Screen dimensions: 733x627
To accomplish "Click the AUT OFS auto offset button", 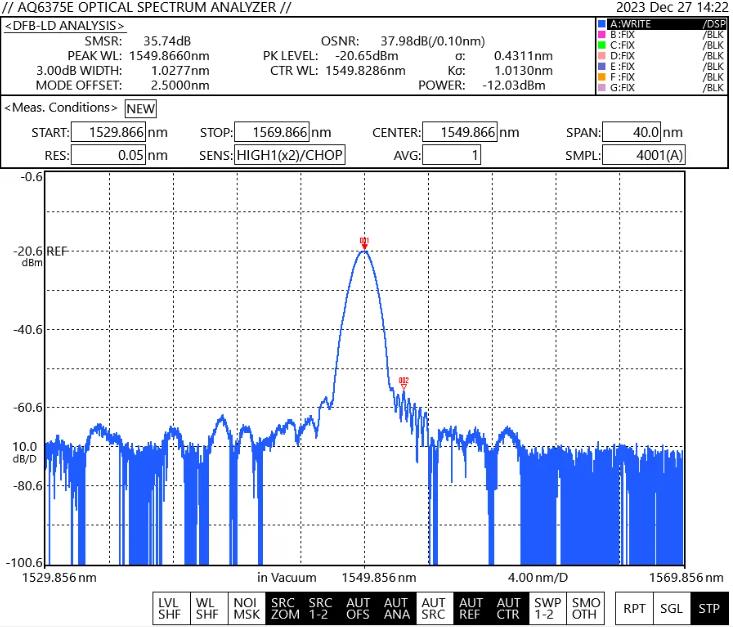I will pyautogui.click(x=358, y=608).
